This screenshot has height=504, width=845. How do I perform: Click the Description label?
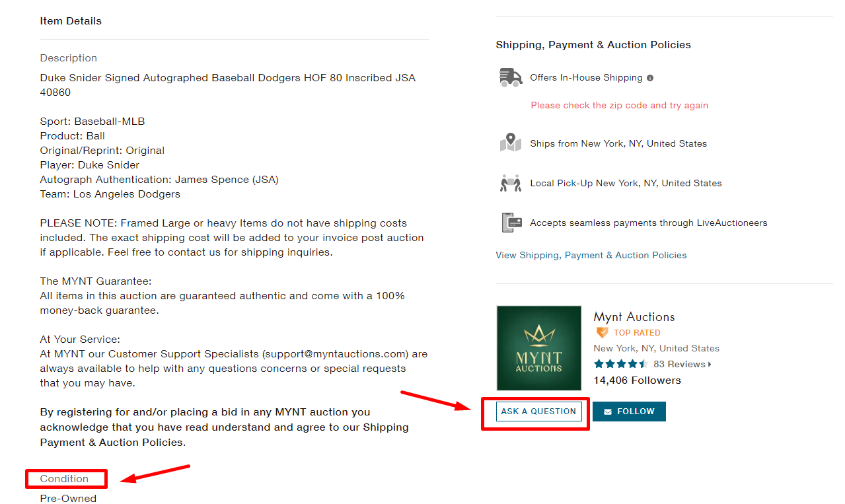(x=69, y=58)
